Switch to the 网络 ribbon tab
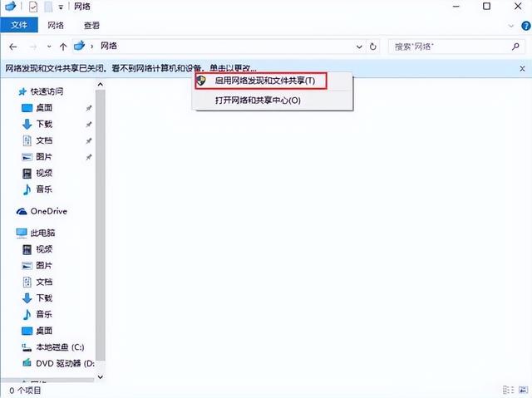532x398 pixels. pos(56,25)
